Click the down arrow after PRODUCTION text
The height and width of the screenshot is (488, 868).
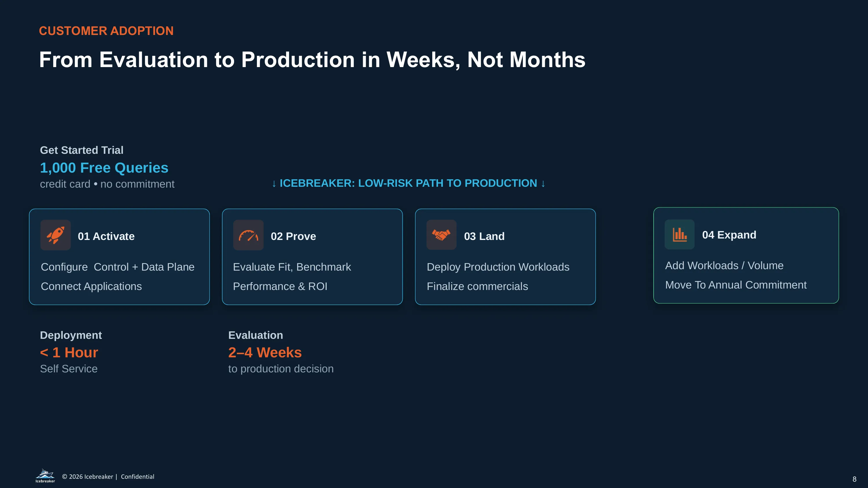click(543, 184)
